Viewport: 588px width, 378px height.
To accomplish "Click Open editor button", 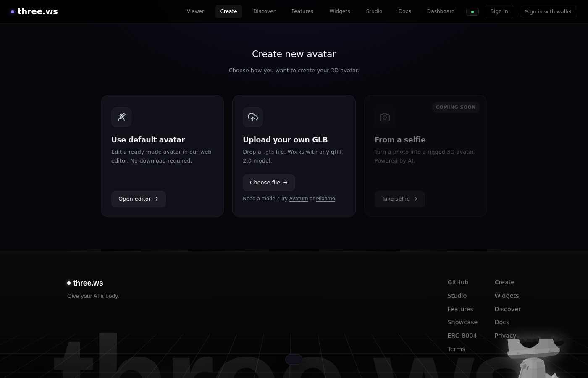I will click(139, 199).
